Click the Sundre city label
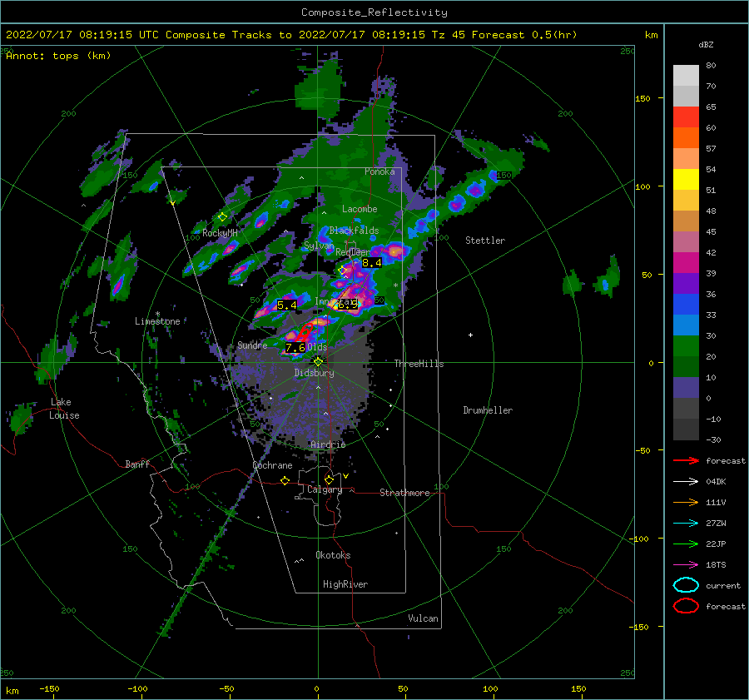This screenshot has width=749, height=700. click(x=252, y=345)
